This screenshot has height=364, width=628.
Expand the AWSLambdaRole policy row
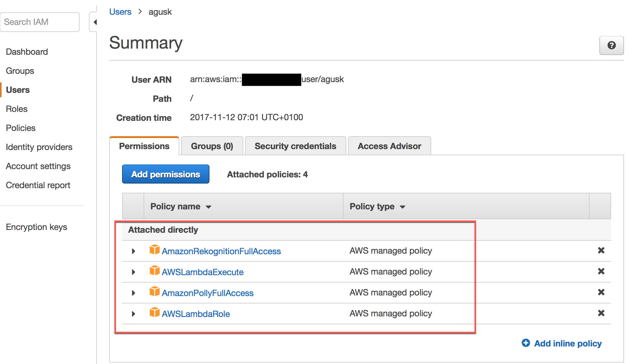[x=133, y=314]
